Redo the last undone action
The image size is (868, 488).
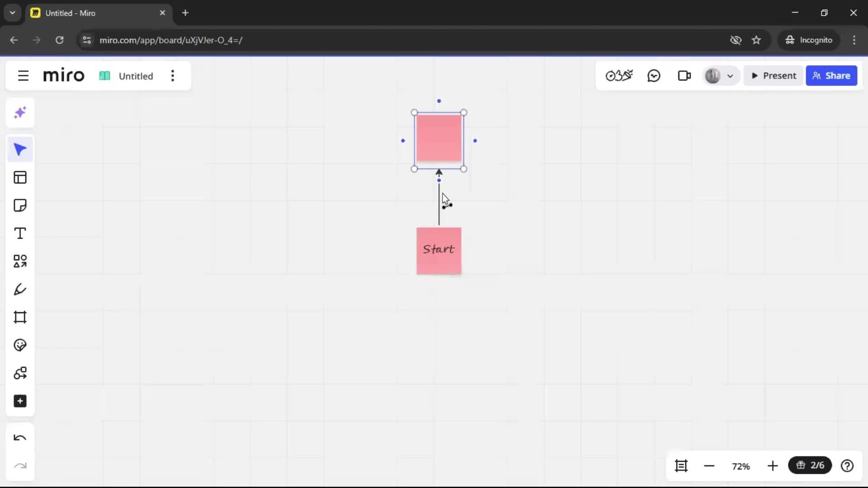[20, 466]
